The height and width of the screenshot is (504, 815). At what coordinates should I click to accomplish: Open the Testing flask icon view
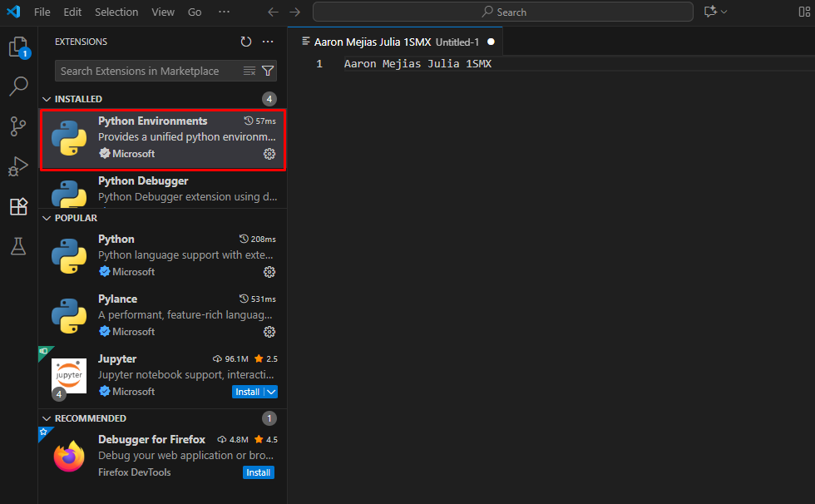(18, 246)
